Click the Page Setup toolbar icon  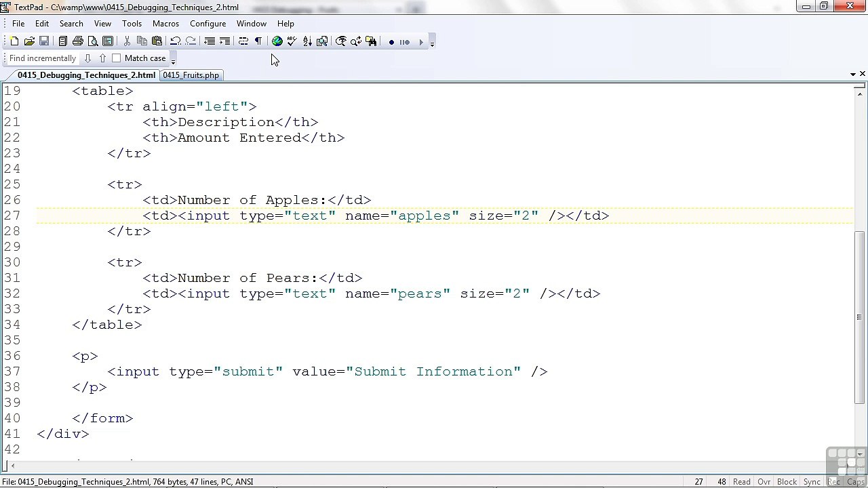coord(107,42)
